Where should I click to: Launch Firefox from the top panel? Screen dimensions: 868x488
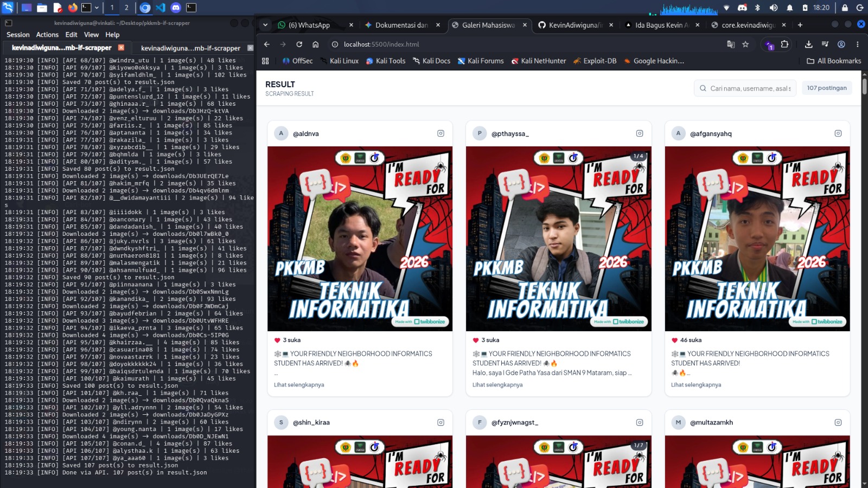point(73,8)
